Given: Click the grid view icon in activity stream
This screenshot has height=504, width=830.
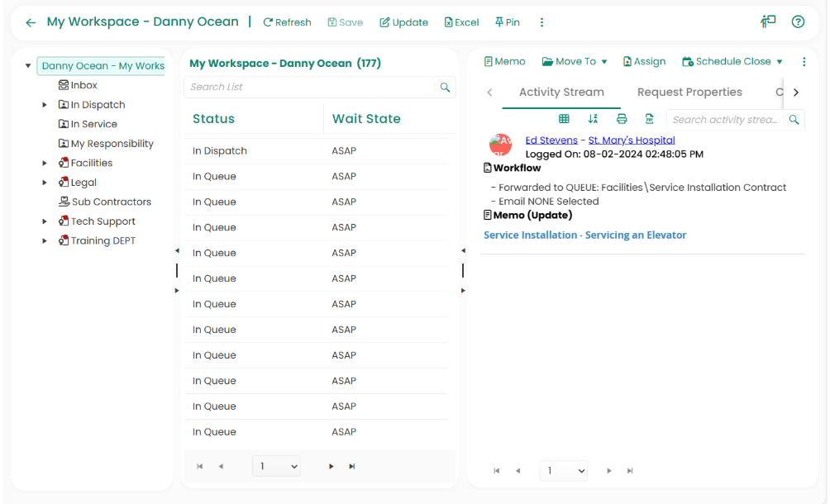Looking at the screenshot, I should (x=564, y=119).
